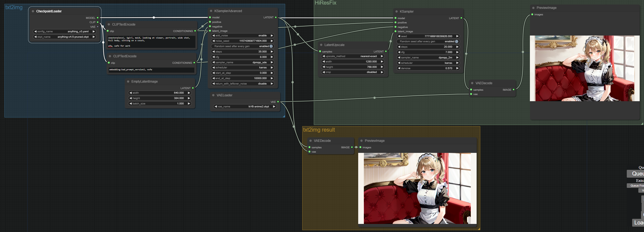Click the VAE output slot on VAELoader
This screenshot has width=644, height=232.
[x=278, y=102]
